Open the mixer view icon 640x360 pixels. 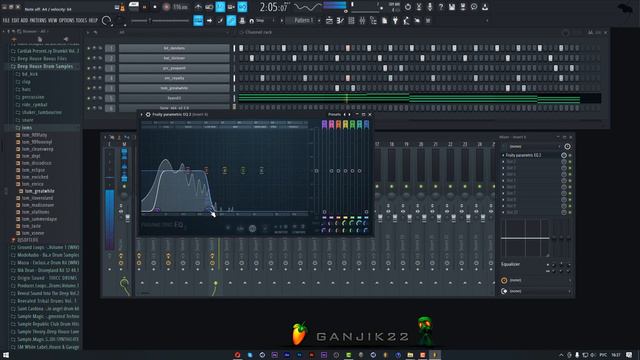[x=362, y=20]
